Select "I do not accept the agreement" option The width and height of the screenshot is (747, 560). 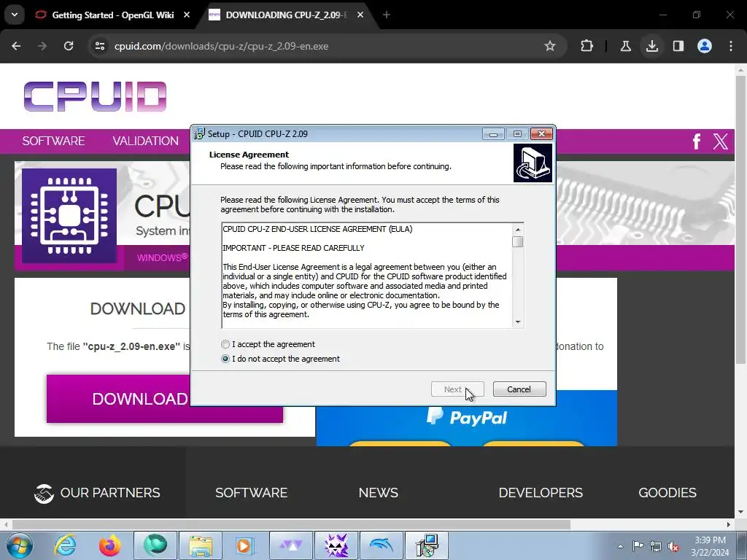[x=225, y=359]
